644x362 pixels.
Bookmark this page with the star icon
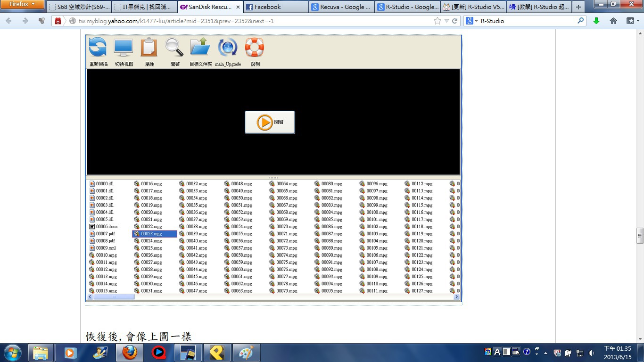point(438,21)
